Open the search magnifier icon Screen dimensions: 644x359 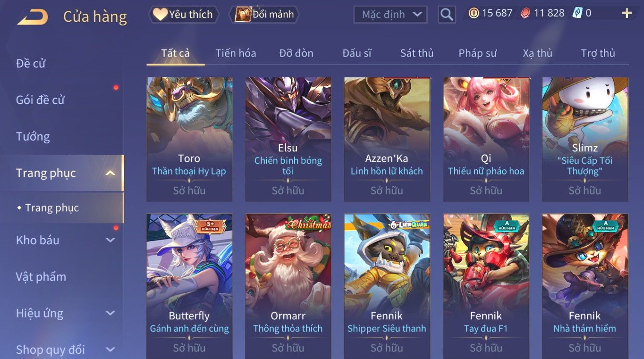tap(447, 14)
